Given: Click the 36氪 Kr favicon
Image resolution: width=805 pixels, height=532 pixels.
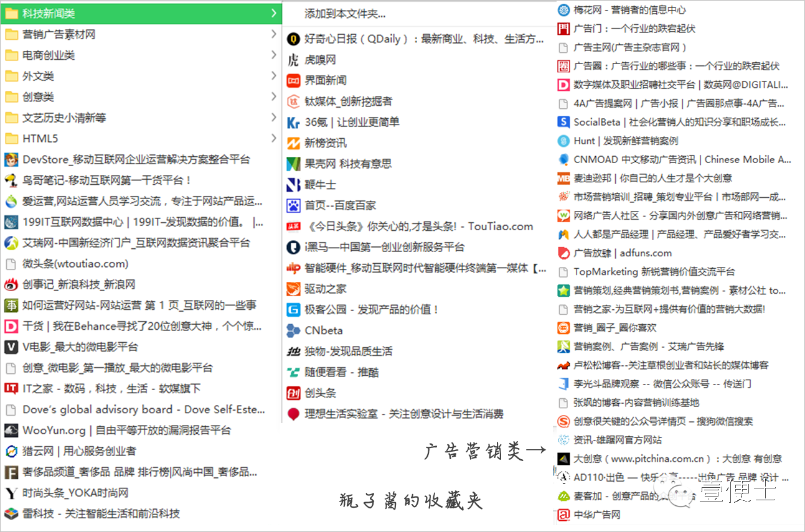Looking at the screenshot, I should (293, 123).
